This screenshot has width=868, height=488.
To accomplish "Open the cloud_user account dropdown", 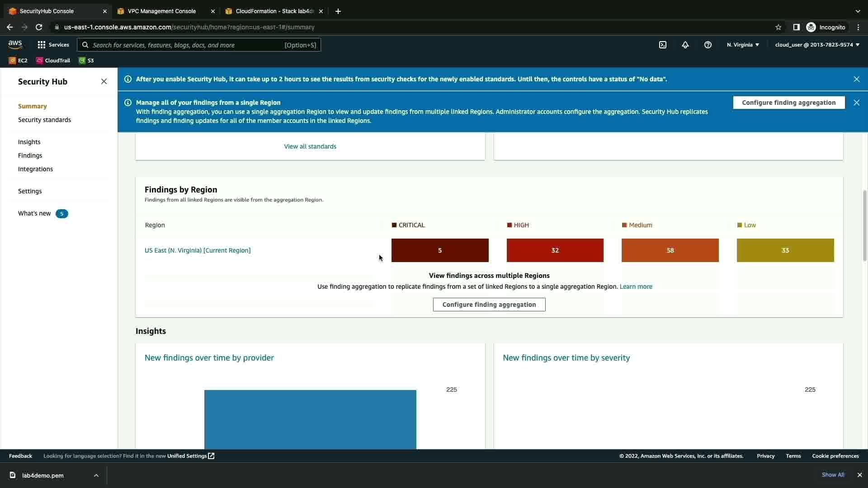I will [x=817, y=45].
